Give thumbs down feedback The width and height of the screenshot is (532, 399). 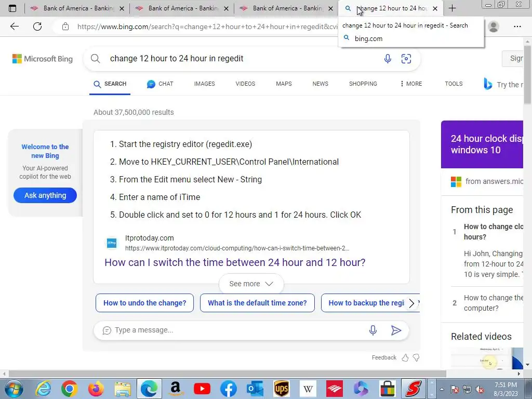pyautogui.click(x=416, y=357)
